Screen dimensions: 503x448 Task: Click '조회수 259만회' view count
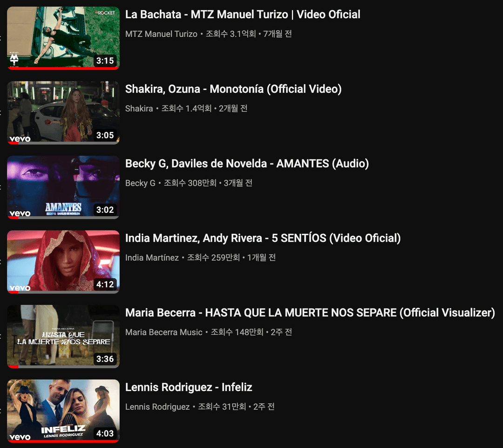[x=213, y=258]
